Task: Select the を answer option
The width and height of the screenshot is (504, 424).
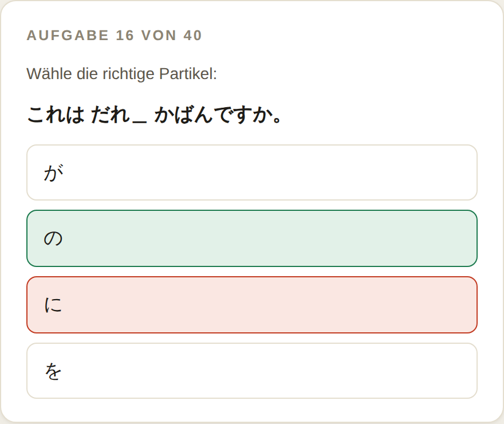Action: (x=252, y=371)
